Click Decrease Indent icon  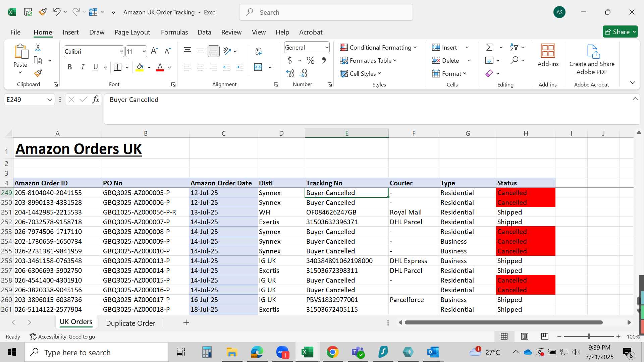(x=227, y=67)
